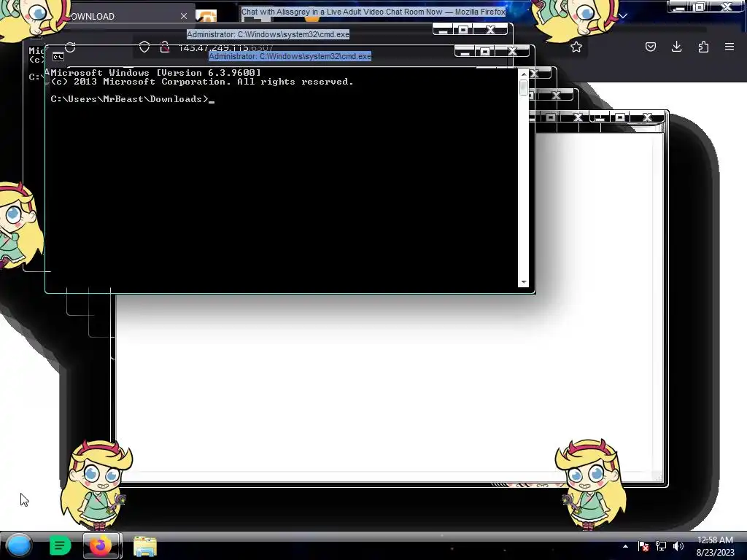Screen dimensions: 747x560
Task: Open the Action Center flag icon
Action: point(643,546)
